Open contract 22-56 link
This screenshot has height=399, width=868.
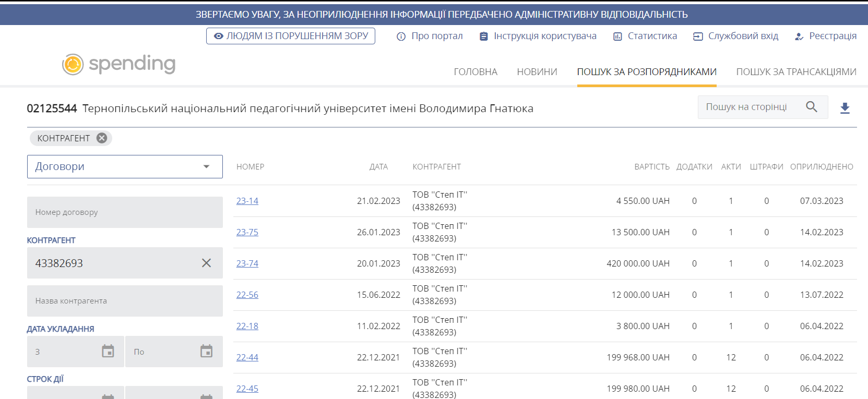(x=247, y=295)
